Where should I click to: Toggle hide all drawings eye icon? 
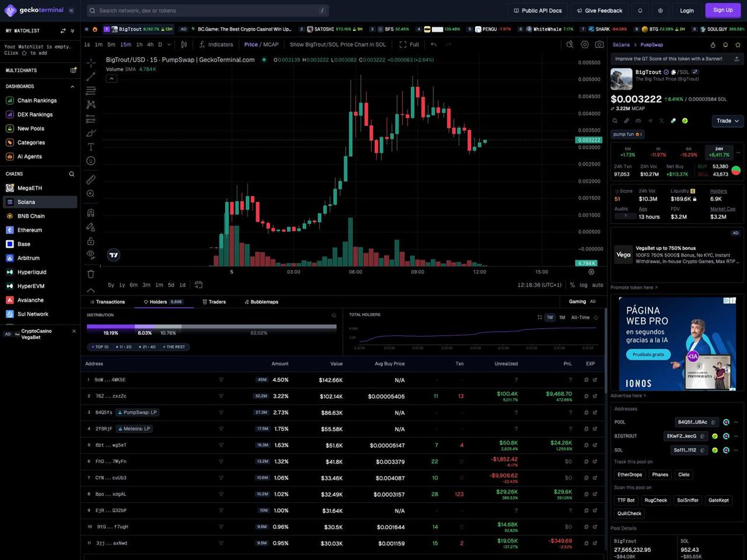[91, 254]
